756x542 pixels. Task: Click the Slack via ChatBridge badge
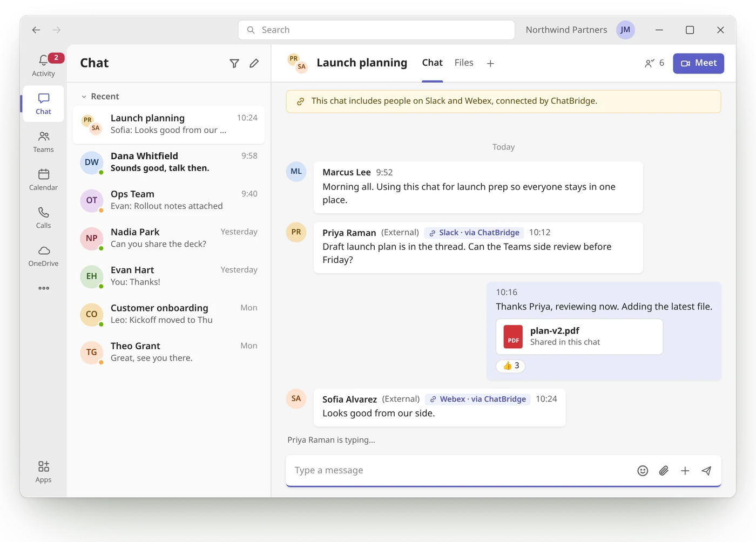(x=474, y=233)
